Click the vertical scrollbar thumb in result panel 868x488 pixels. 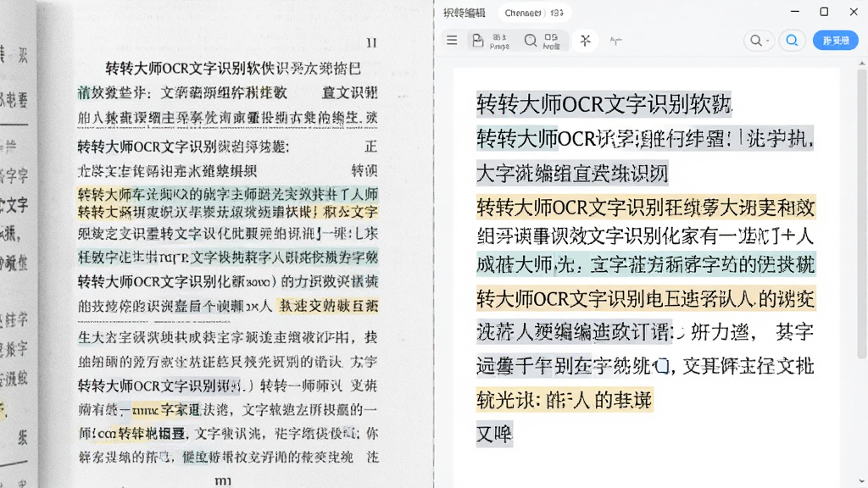(x=861, y=213)
